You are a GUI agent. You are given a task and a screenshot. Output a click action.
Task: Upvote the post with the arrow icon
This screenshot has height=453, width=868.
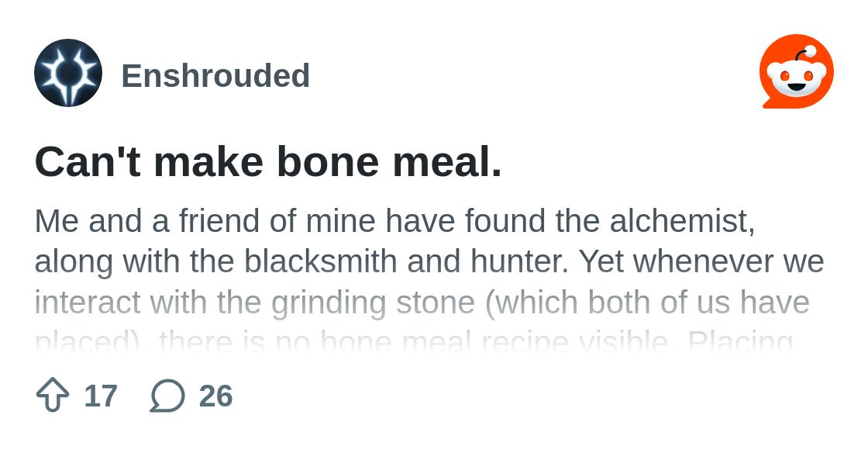point(53,395)
